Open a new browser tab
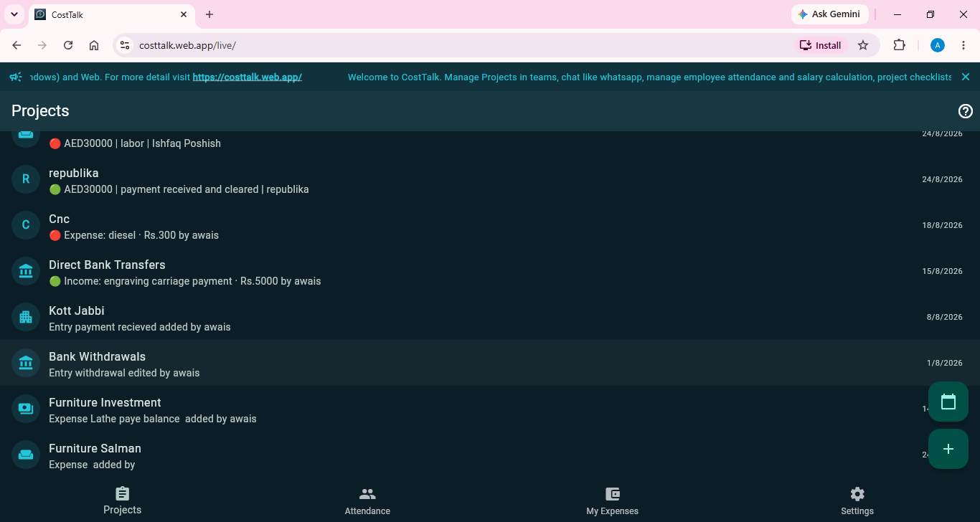This screenshot has height=522, width=980. [209, 14]
